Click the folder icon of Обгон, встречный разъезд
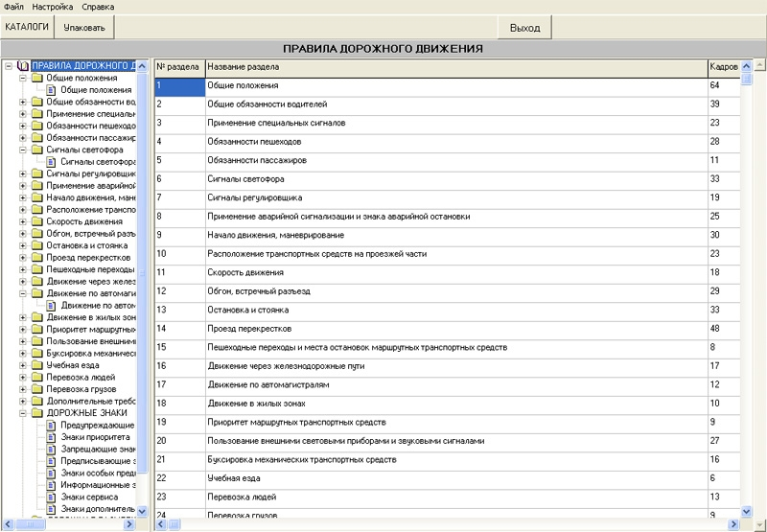Viewport: 767px width, 532px height. pyautogui.click(x=37, y=234)
